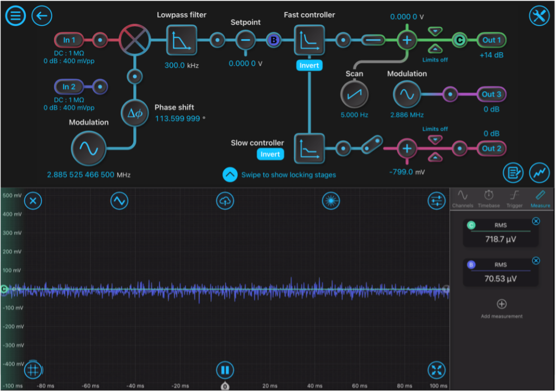The height and width of the screenshot is (392, 557).
Task: Switch to the Trigger tab
Action: (x=514, y=199)
